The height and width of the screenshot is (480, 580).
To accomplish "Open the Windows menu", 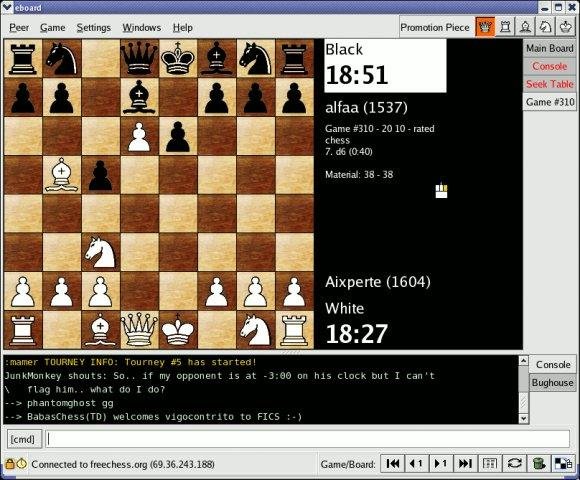I will 142,28.
